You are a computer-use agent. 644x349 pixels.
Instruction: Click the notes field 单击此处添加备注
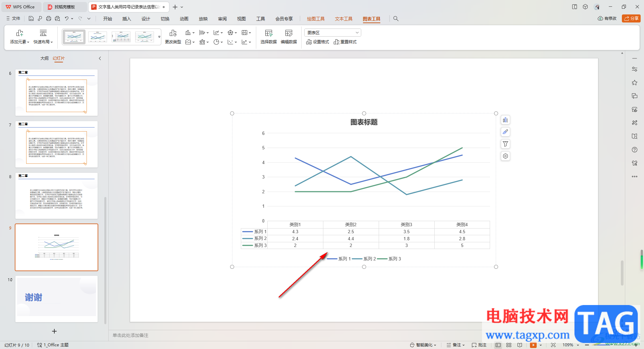click(x=130, y=335)
